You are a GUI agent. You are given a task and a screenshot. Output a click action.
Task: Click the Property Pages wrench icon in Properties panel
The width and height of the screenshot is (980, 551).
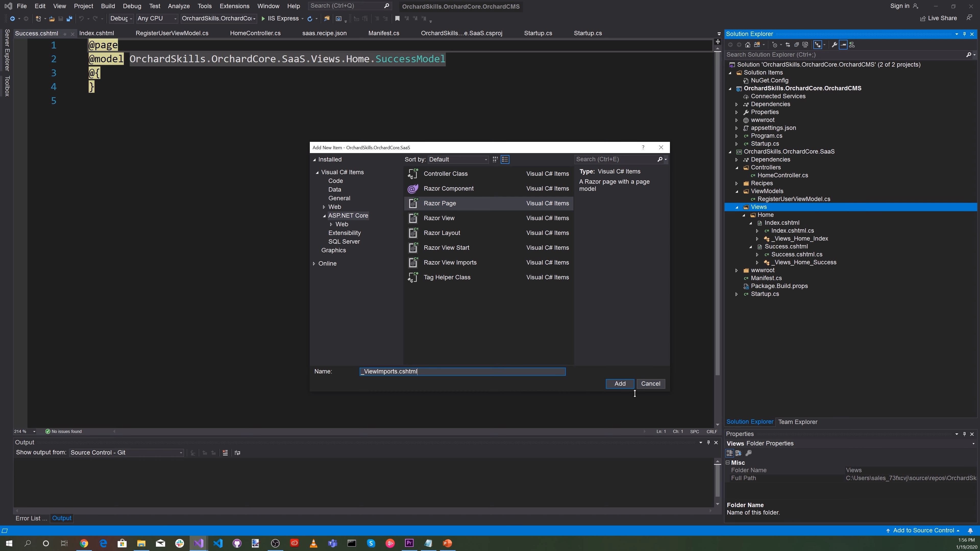pos(748,453)
